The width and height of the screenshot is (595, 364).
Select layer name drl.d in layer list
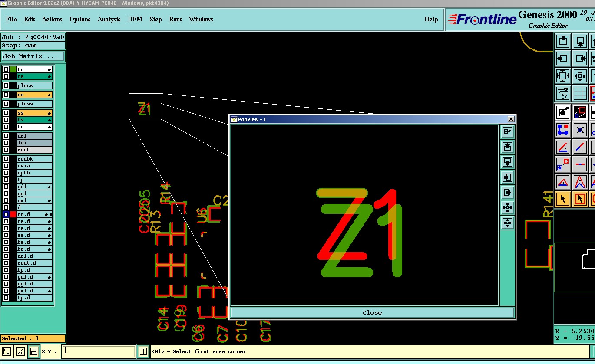(34, 256)
